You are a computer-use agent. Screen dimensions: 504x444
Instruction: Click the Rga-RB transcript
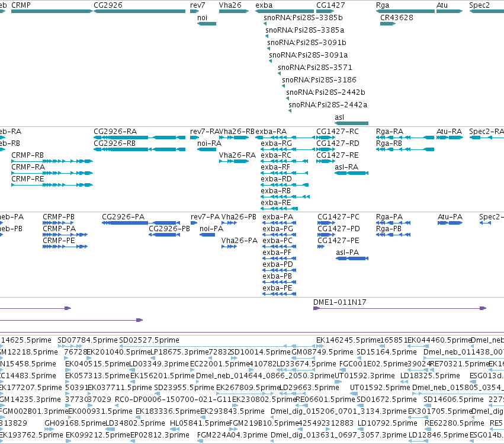coord(405,149)
